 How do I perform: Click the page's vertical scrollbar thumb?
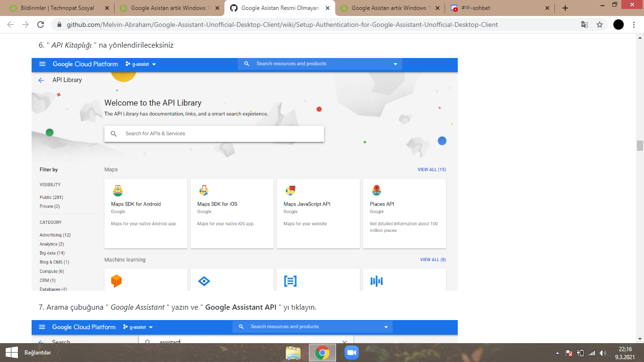click(640, 146)
